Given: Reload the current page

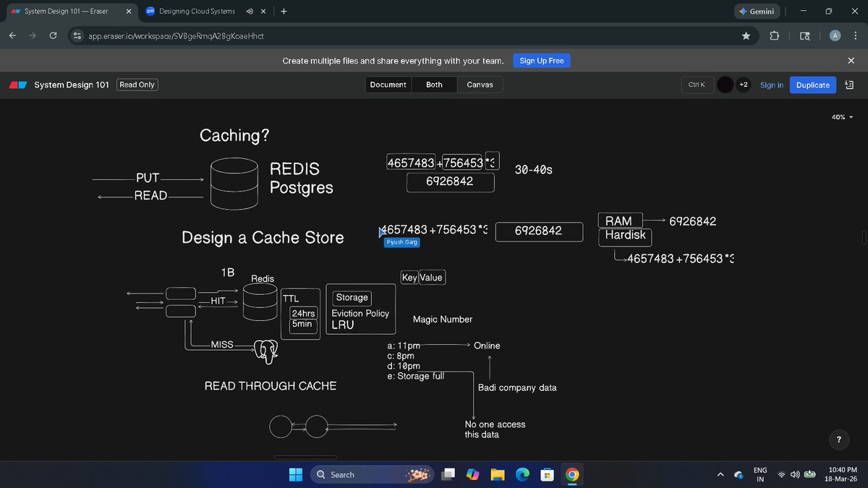Looking at the screenshot, I should tap(54, 35).
